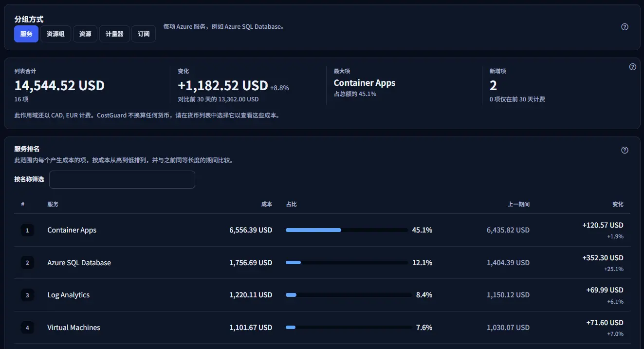Click the CAD, EUR currency notice text
This screenshot has height=349, width=644.
coord(147,116)
